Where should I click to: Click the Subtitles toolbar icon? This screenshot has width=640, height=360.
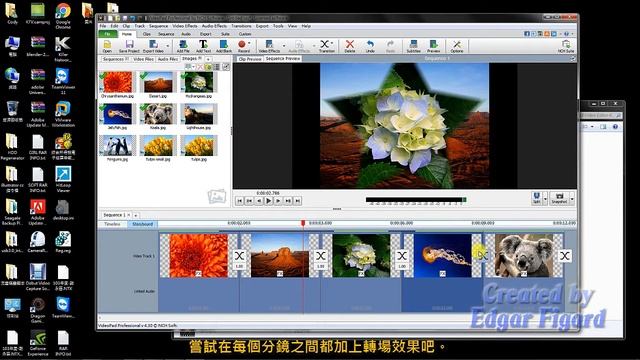click(x=413, y=46)
